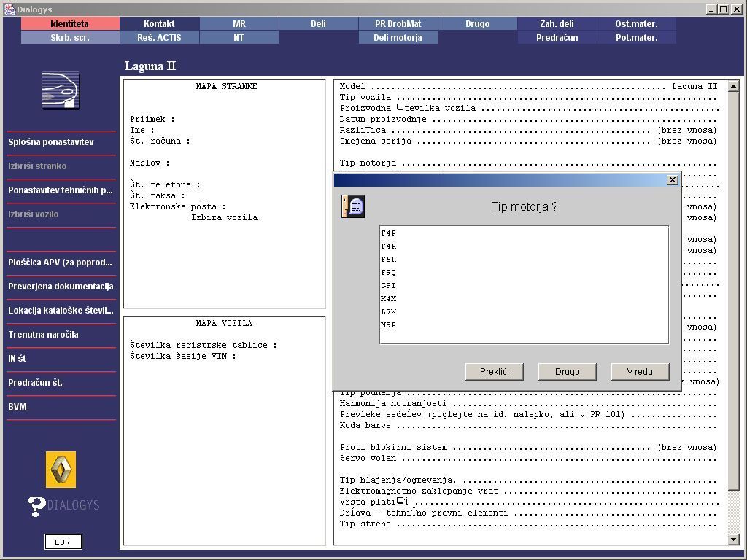Switch to the Kontakt tab
This screenshot has width=747, height=560.
point(159,23)
